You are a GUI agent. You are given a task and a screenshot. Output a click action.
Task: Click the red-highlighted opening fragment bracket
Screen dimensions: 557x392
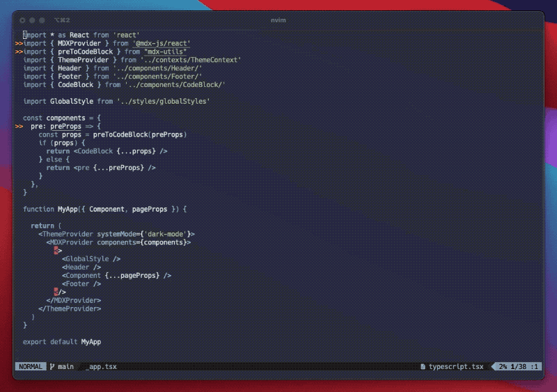(56, 251)
